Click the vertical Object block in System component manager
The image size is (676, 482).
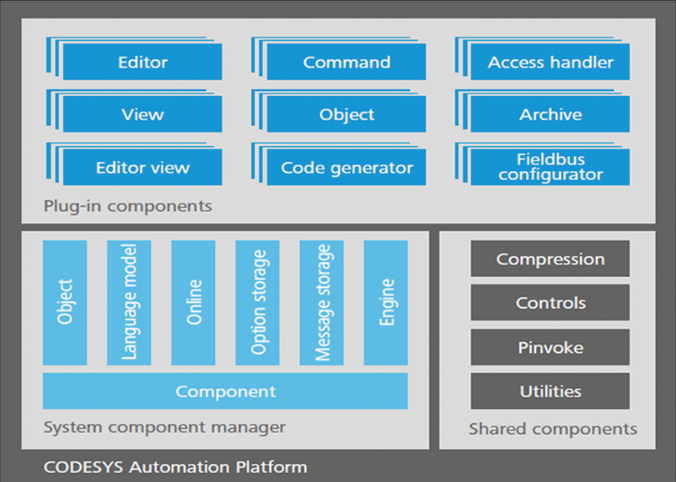(x=65, y=302)
